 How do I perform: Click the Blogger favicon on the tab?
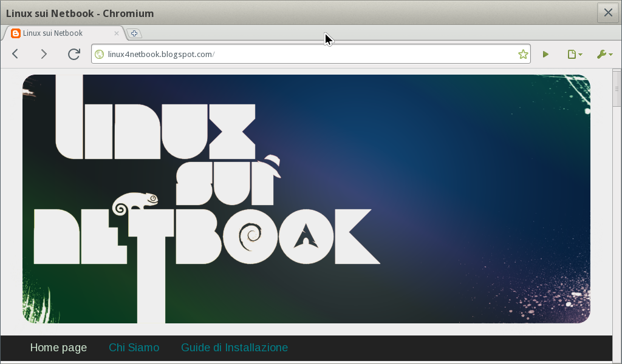pos(15,33)
